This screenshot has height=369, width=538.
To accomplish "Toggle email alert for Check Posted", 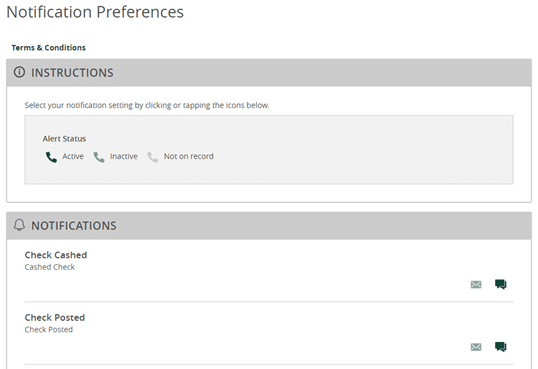I will [476, 347].
